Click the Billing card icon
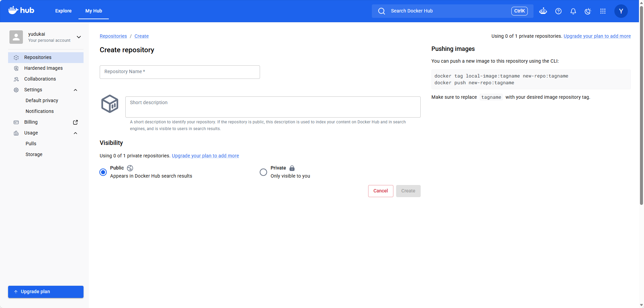Image resolution: width=644 pixels, height=308 pixels. click(16, 122)
